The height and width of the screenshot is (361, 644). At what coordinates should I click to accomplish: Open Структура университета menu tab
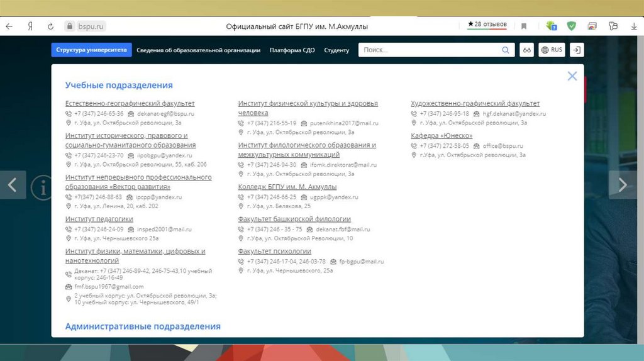[92, 50]
